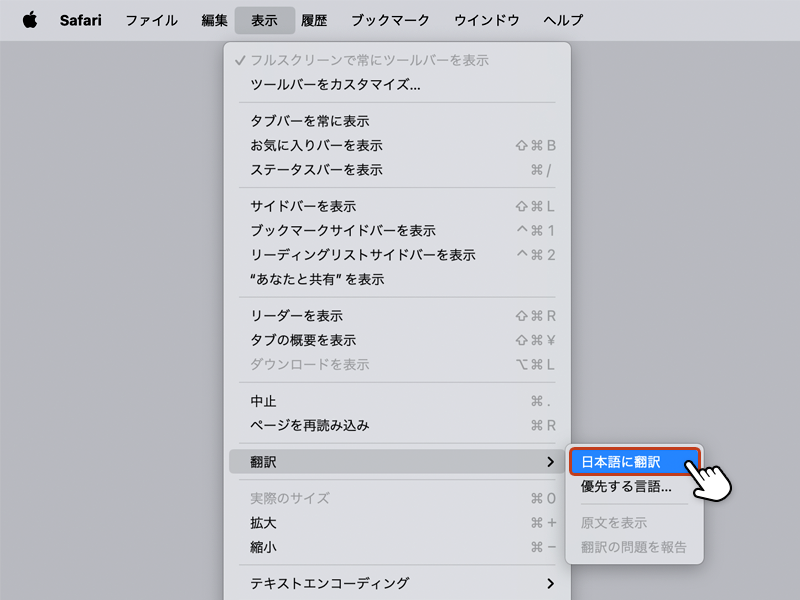800x600 pixels.
Task: Open the 履歴 menu
Action: pyautogui.click(x=314, y=20)
